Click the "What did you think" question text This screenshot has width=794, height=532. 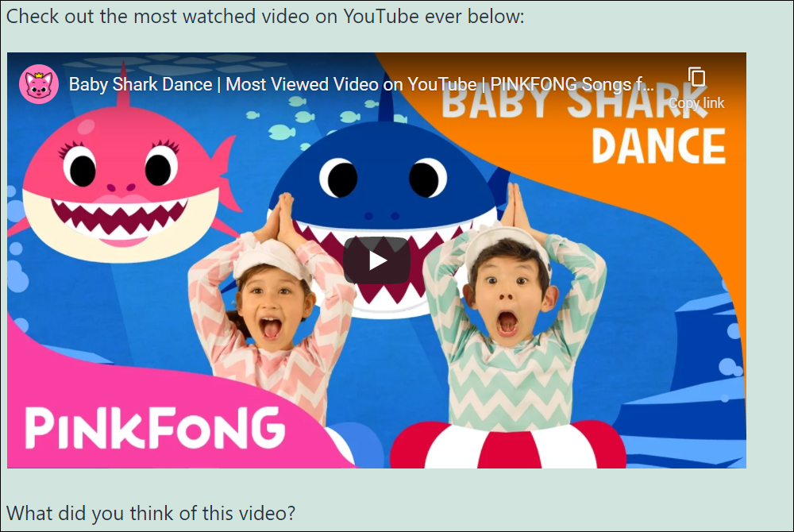point(151,513)
